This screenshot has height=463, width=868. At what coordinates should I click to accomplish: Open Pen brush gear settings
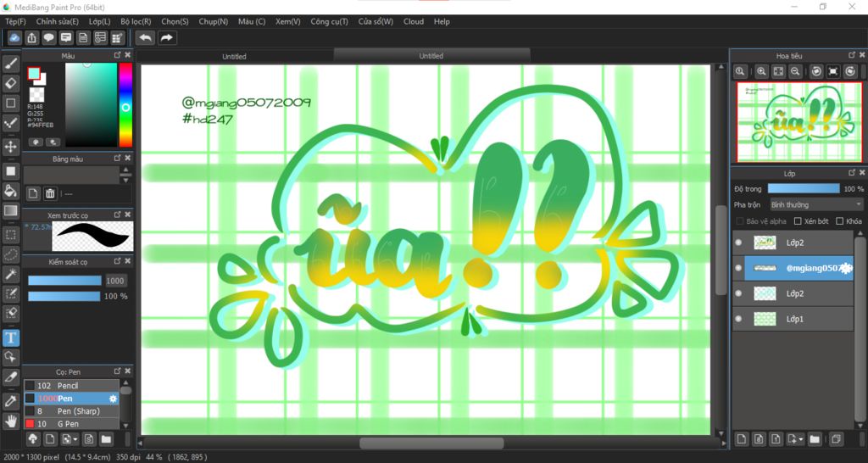pos(114,399)
